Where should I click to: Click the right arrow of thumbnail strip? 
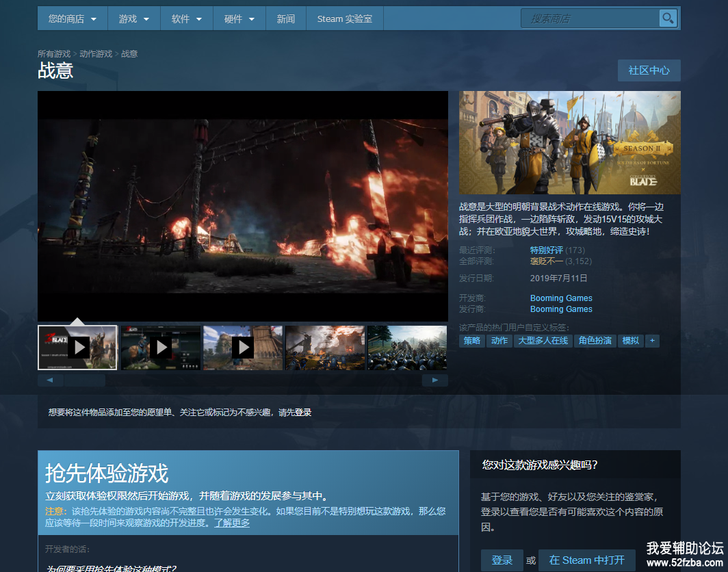pyautogui.click(x=435, y=380)
